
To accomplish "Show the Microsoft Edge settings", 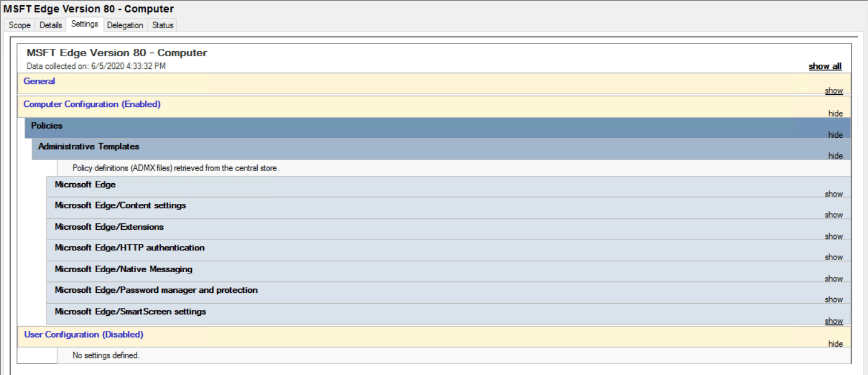I will point(834,194).
